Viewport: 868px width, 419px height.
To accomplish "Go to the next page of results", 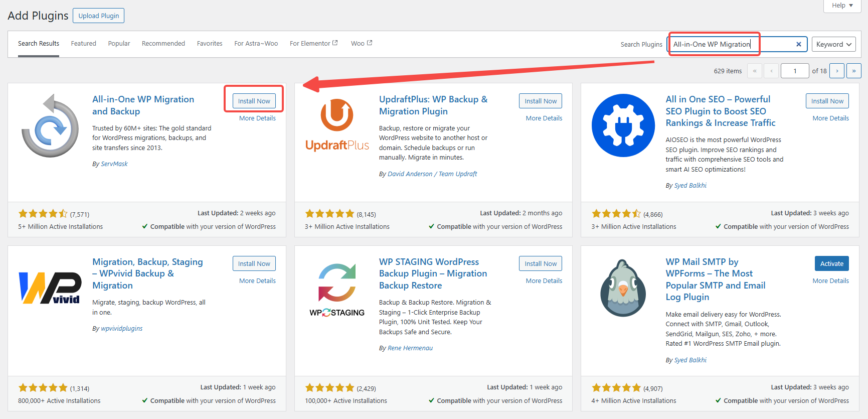I will tap(836, 71).
